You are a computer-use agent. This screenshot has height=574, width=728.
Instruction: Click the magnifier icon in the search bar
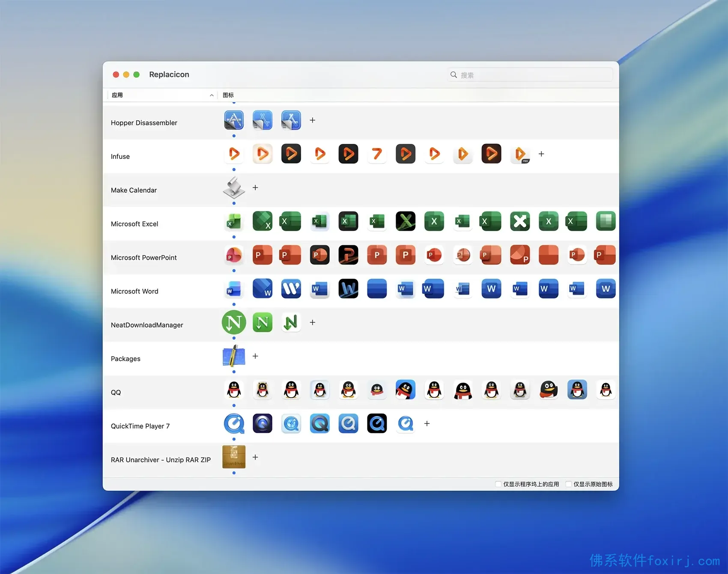[454, 75]
